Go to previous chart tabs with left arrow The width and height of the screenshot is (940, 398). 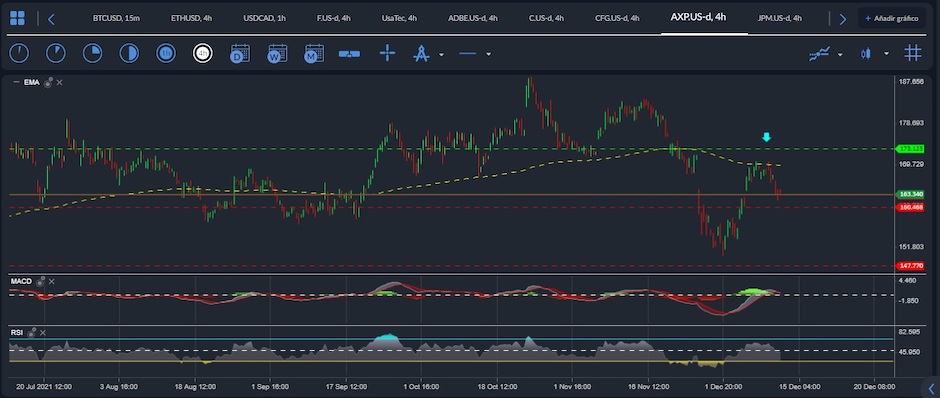click(52, 19)
